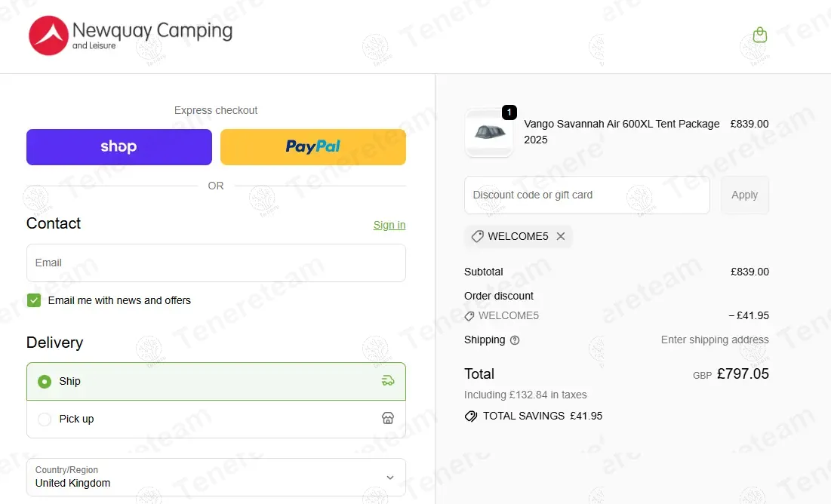831x504 pixels.
Task: Pay with Shop express checkout
Action: (x=119, y=147)
